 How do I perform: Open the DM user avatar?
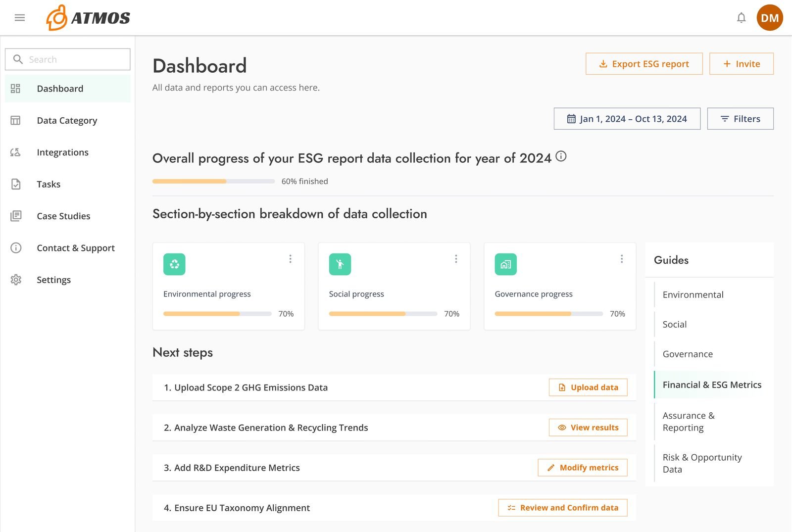point(770,18)
